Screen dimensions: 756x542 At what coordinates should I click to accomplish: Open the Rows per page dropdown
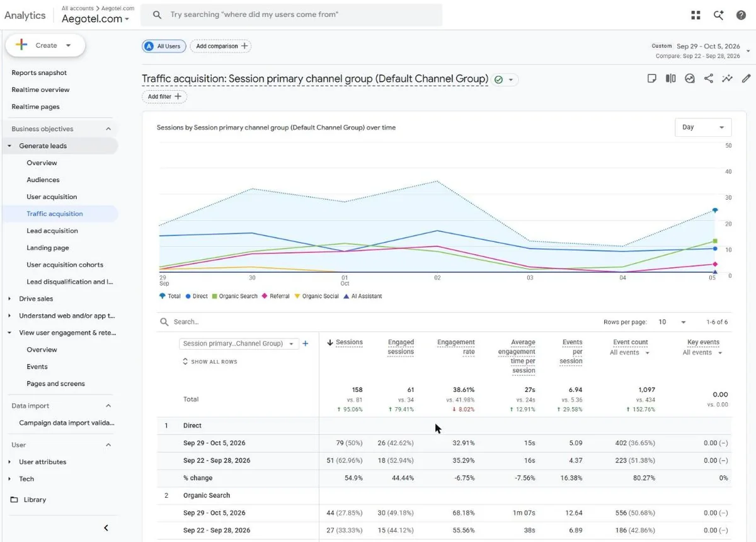672,322
